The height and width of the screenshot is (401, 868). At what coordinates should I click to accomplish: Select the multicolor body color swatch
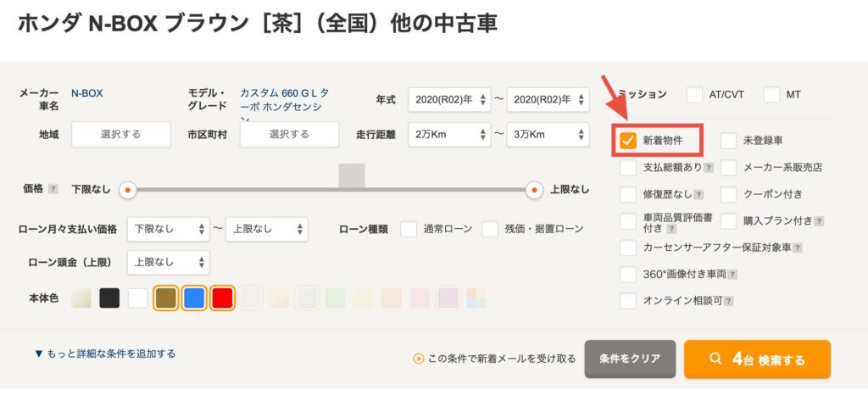pos(476,298)
